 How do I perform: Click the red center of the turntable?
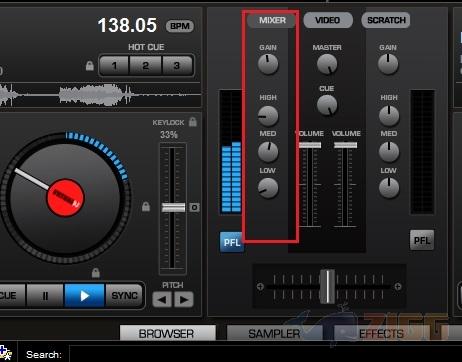click(x=65, y=197)
